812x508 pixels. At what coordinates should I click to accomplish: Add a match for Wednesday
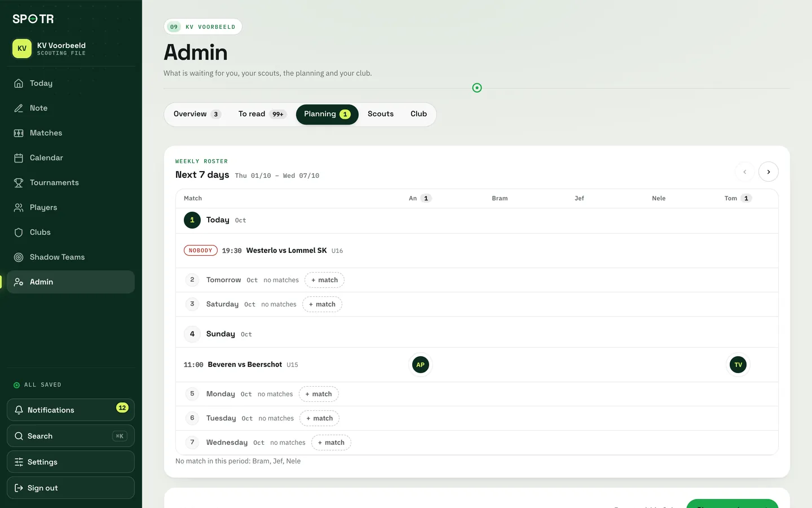click(x=331, y=443)
